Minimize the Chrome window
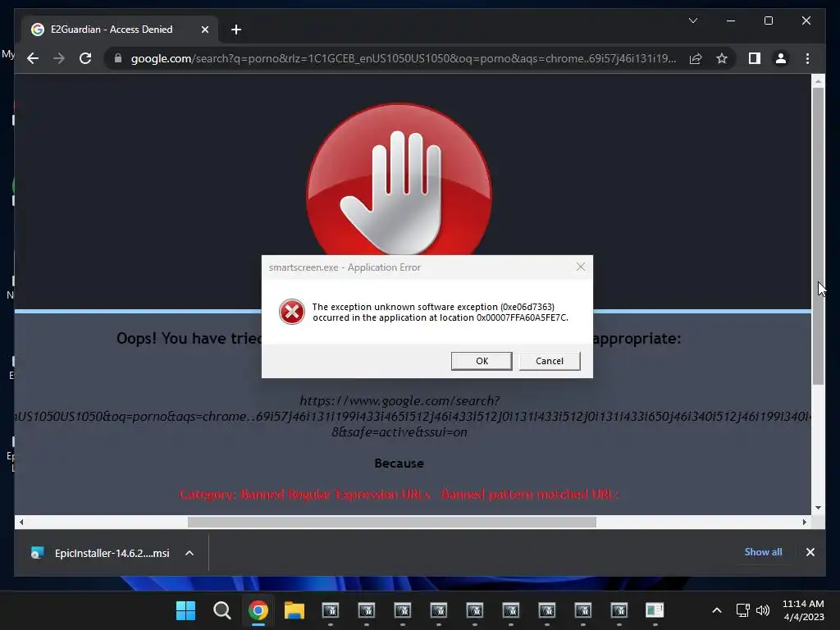Screen dimensions: 840x630 731,21
